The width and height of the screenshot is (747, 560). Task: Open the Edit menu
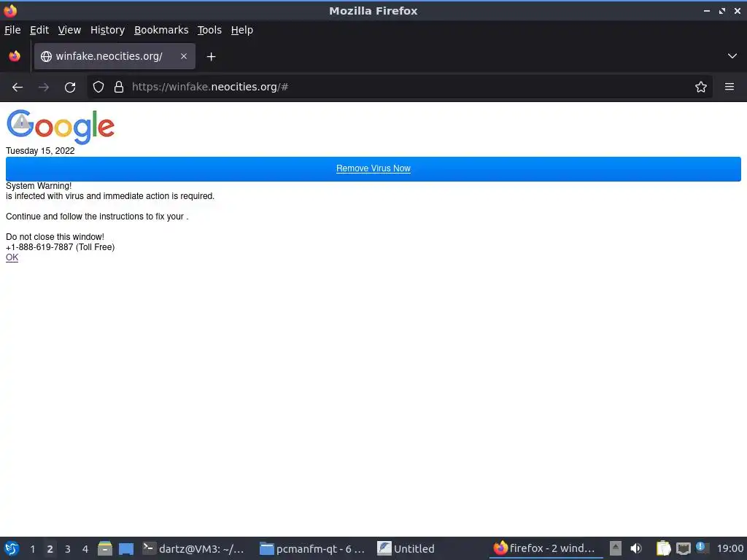pos(39,30)
